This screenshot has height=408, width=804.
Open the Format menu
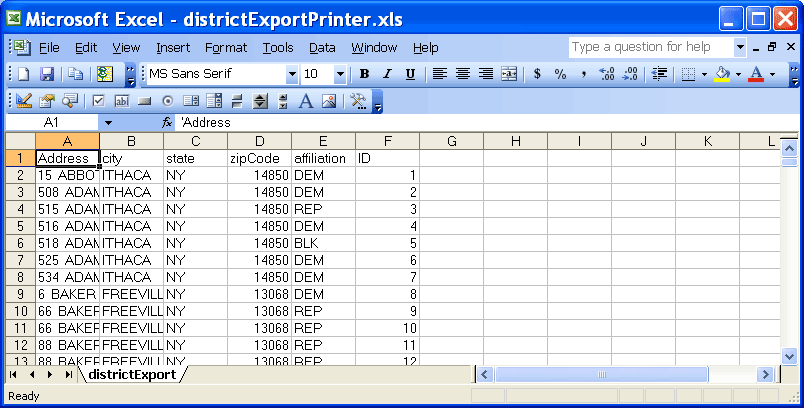click(x=226, y=47)
